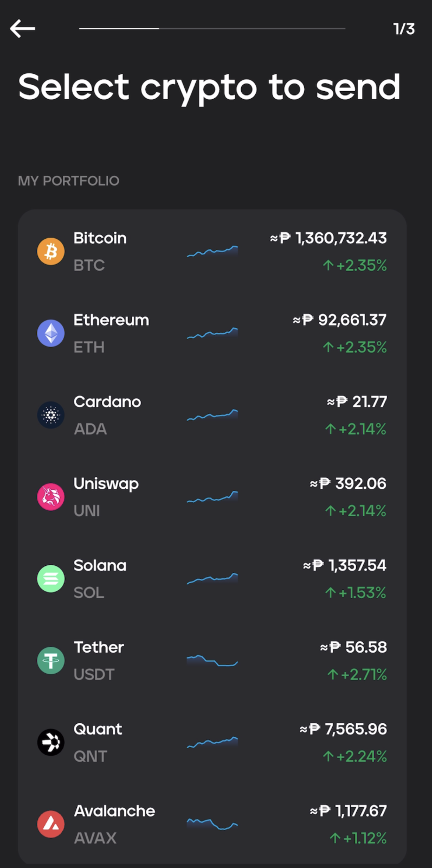Click the Cardano price of 21.77
This screenshot has height=868, width=432.
coord(357,401)
